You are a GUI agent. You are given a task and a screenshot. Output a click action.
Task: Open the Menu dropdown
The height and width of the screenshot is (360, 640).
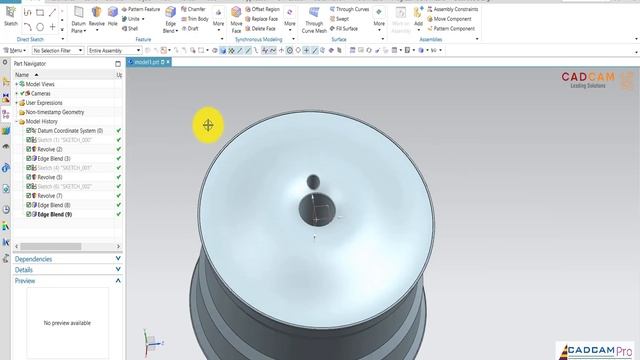click(x=15, y=50)
